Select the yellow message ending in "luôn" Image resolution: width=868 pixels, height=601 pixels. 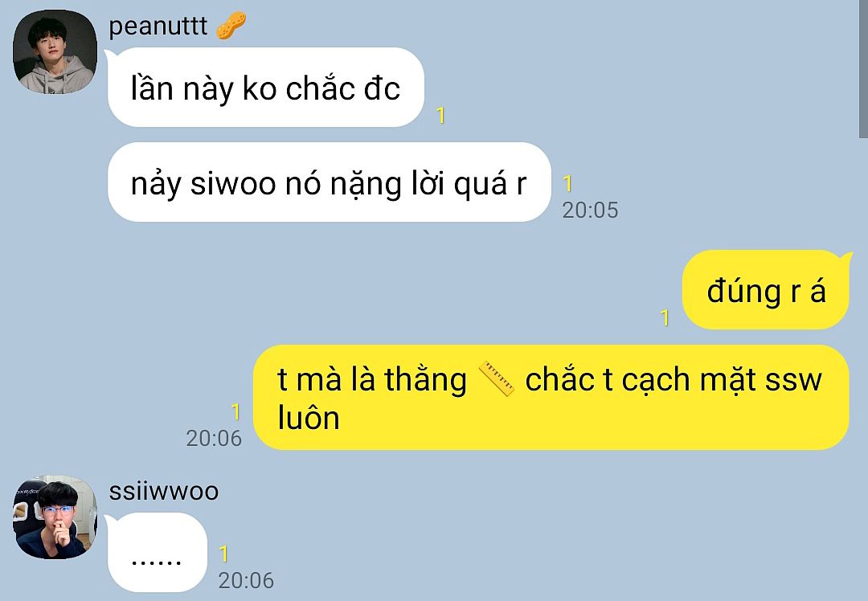tap(551, 398)
